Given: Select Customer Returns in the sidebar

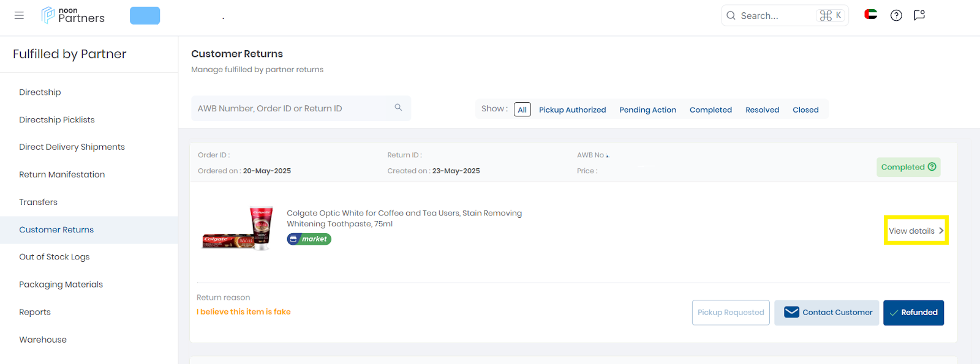Looking at the screenshot, I should [89, 229].
